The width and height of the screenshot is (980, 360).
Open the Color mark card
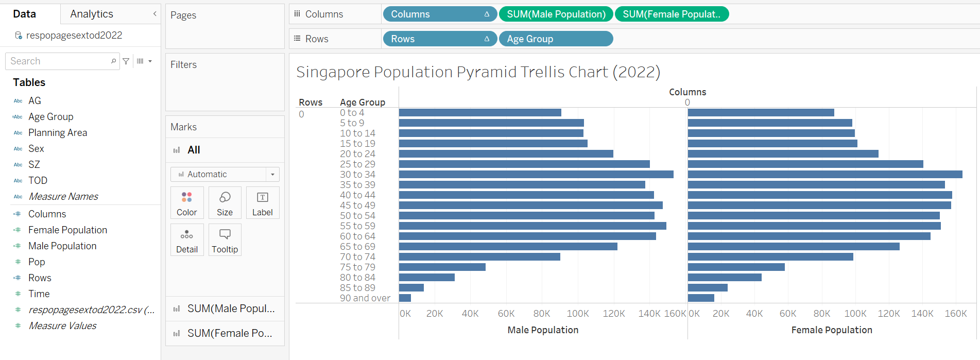tap(186, 202)
